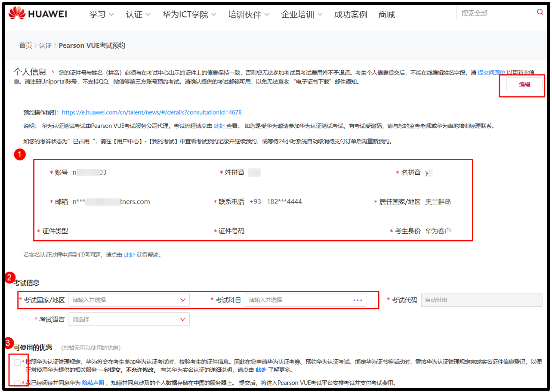Go to 首页 breadcrumb
The width and height of the screenshot is (552, 392).
pyautogui.click(x=25, y=45)
